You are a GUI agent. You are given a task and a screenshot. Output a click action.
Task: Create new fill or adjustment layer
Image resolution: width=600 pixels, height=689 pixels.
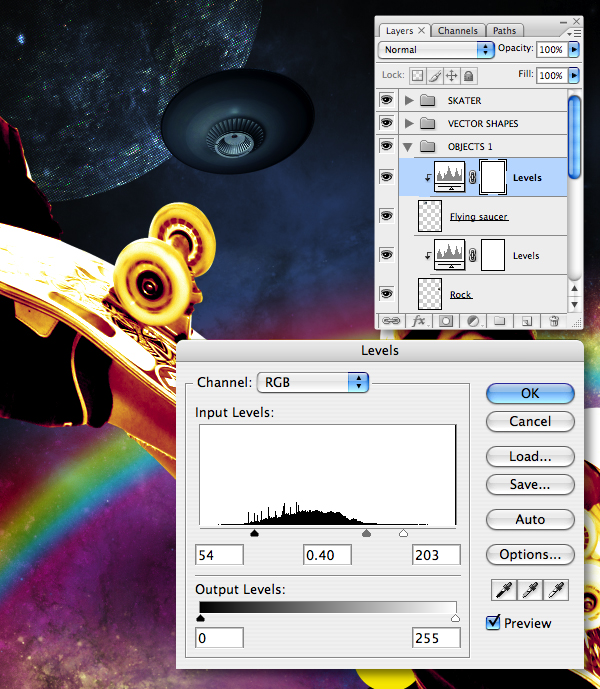point(473,321)
